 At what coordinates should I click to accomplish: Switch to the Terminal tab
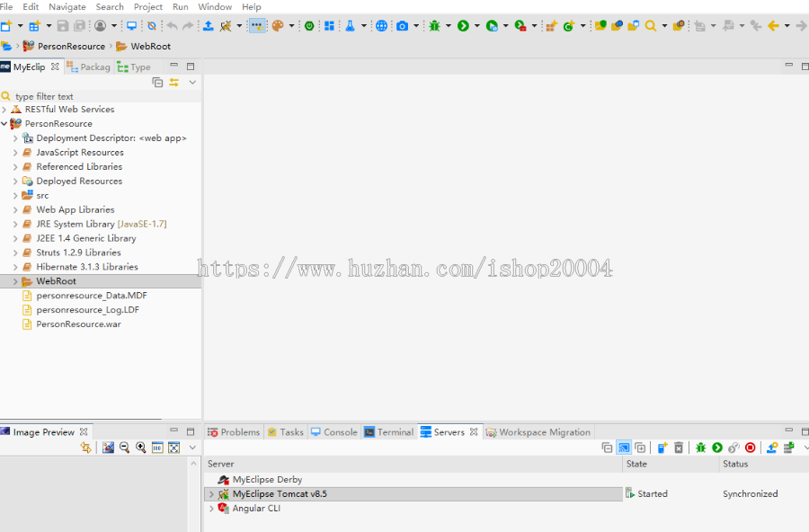389,432
